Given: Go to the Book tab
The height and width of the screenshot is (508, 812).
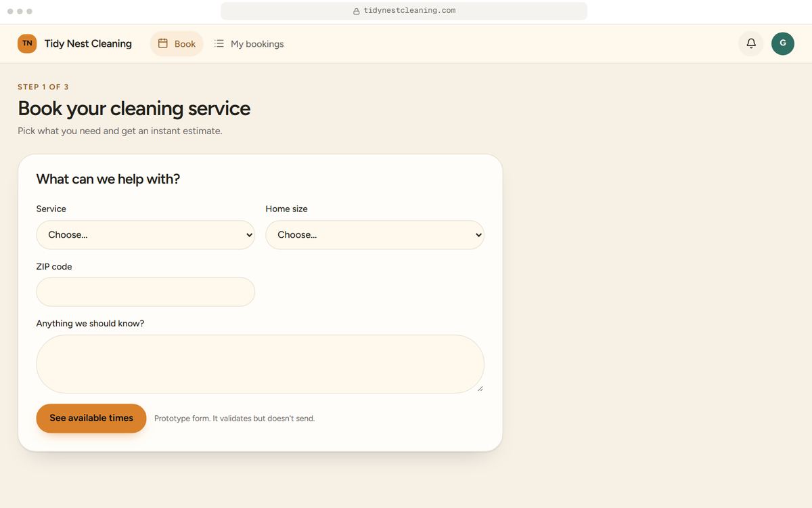Looking at the screenshot, I should coord(177,43).
